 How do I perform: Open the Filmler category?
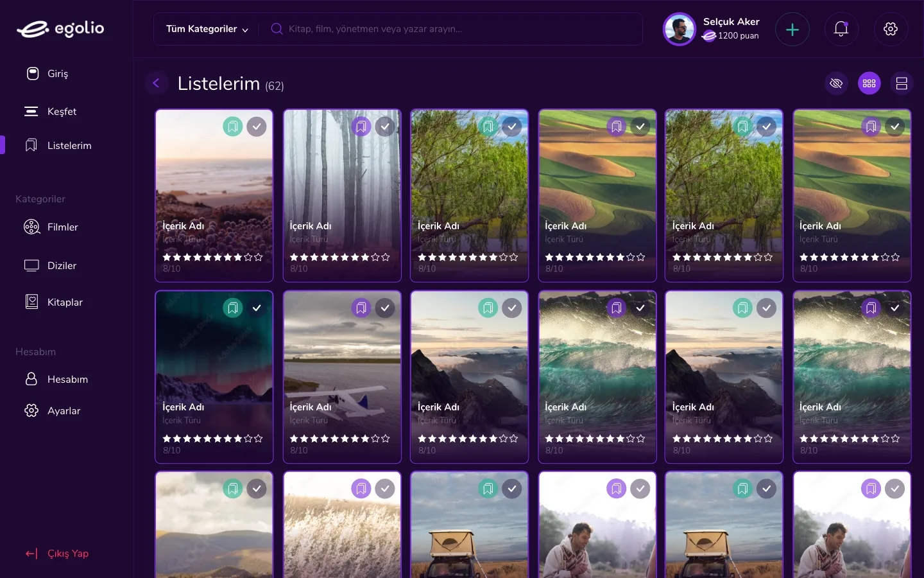tap(51, 227)
